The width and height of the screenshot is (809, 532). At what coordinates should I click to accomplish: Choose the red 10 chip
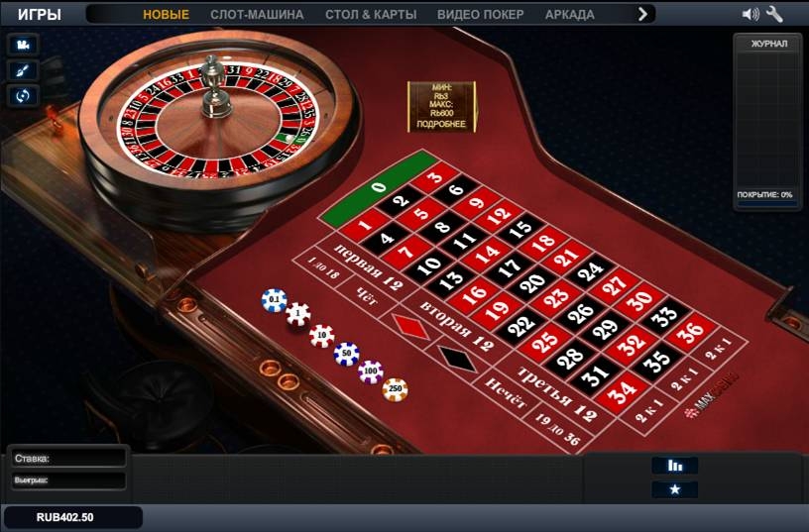(322, 336)
